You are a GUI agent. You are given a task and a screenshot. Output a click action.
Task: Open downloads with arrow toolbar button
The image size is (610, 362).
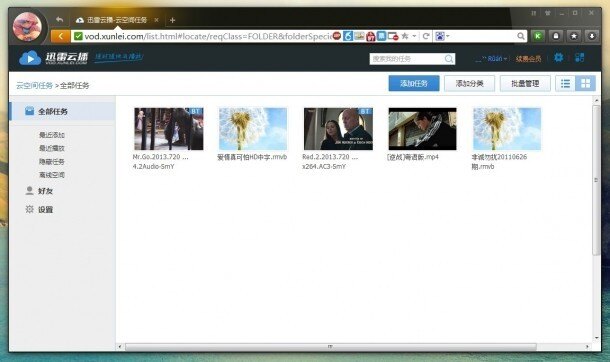click(x=592, y=36)
